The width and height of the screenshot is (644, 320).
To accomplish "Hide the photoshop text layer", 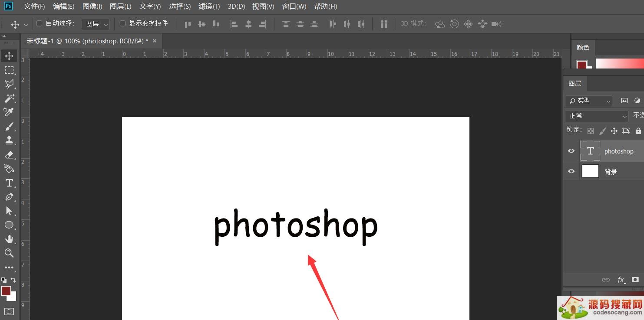I will (571, 151).
